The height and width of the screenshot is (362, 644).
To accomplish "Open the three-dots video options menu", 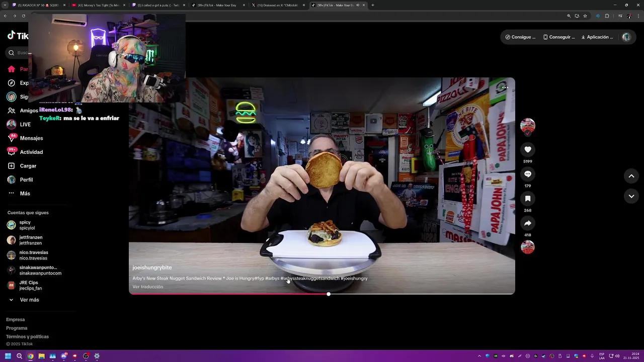I will [505, 87].
